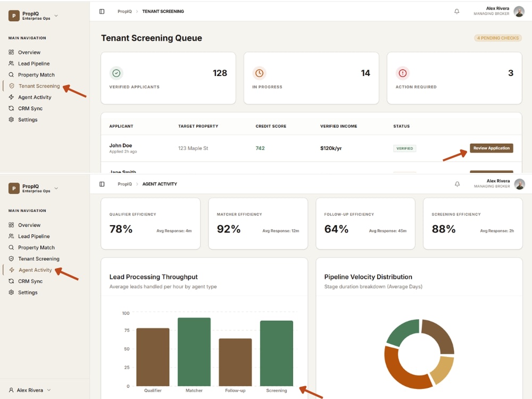Click the TARGET PROPERTY column header
Viewport: 532px width, 399px height.
198,126
